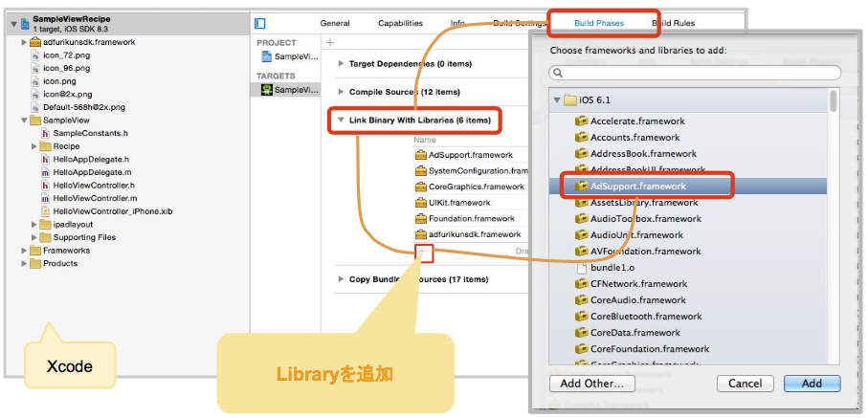This screenshot has height=418, width=868.
Task: Expand the Supporting Files folder
Action: (x=33, y=237)
